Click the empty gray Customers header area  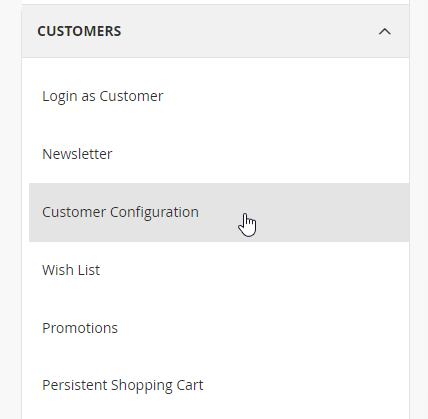[x=250, y=31]
